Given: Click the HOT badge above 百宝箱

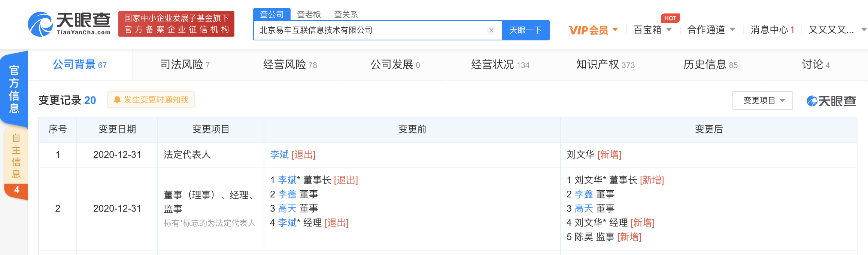Looking at the screenshot, I should tap(670, 18).
